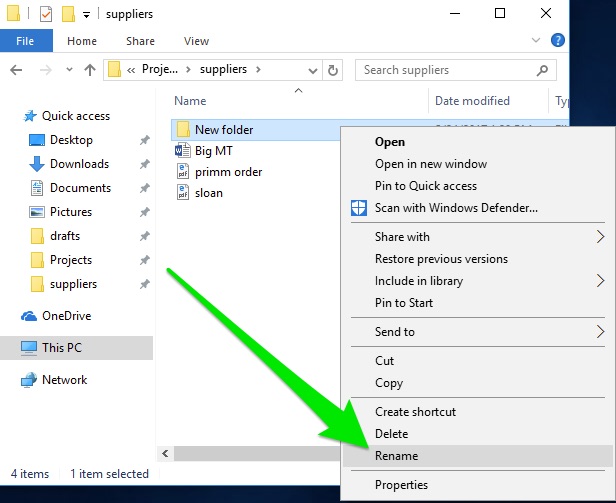
Task: Click the Refresh button beside address bar
Action: [x=334, y=70]
